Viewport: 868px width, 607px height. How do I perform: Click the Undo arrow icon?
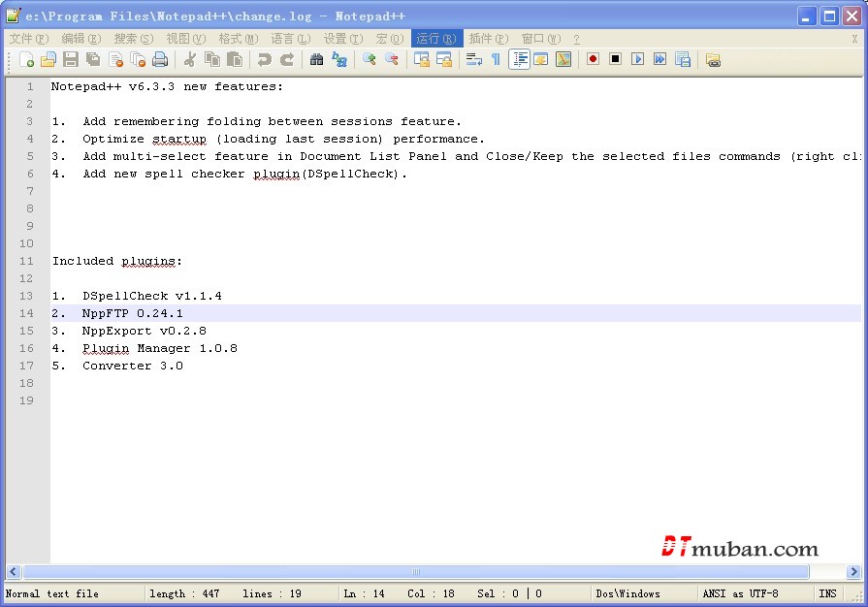tap(264, 60)
